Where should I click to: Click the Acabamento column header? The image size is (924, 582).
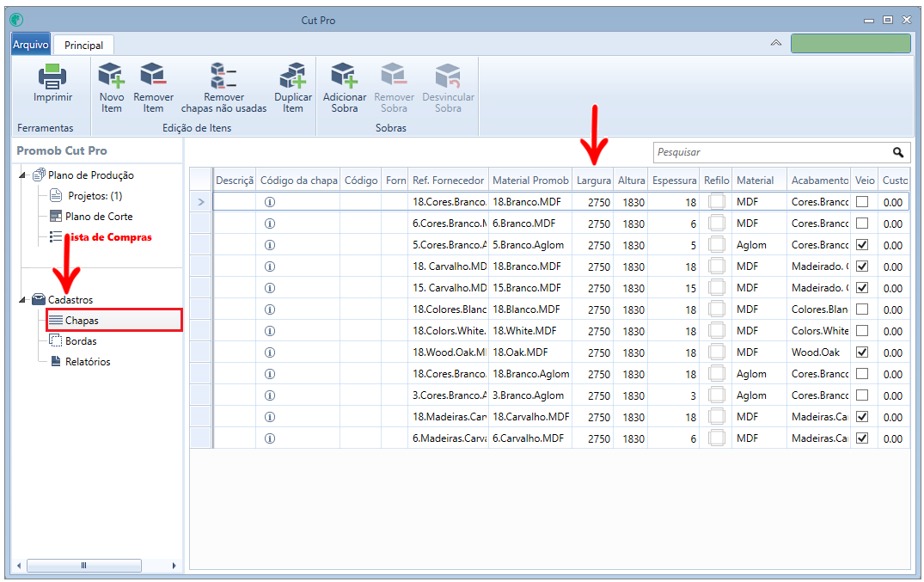click(x=818, y=181)
